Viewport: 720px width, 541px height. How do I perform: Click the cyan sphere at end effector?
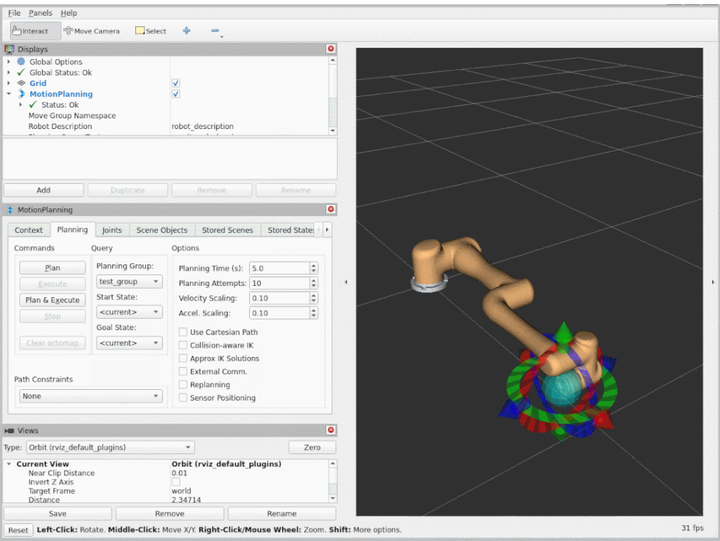click(561, 390)
